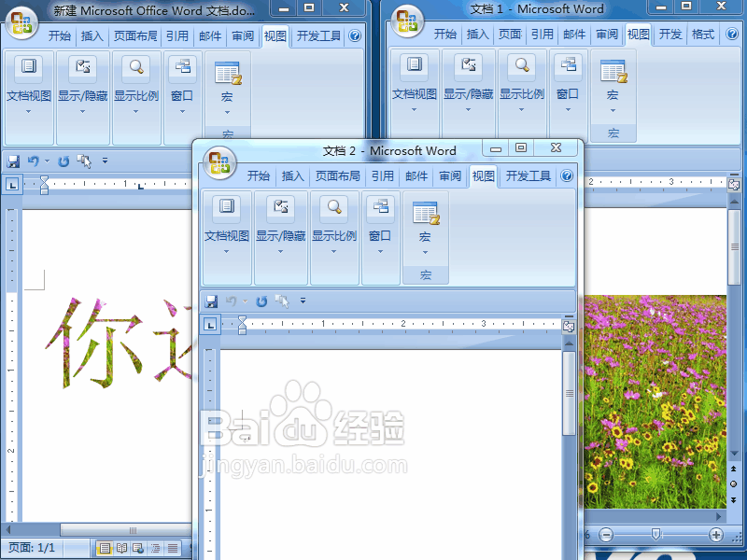Open the Customize Quick Access Toolbar menu
Viewport: 747px width, 560px height.
click(302, 301)
